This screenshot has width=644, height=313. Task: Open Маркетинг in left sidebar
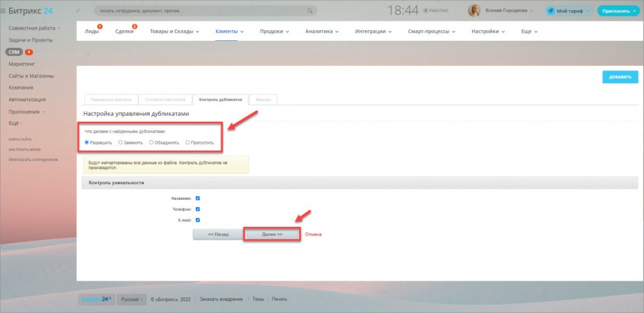[x=21, y=63]
